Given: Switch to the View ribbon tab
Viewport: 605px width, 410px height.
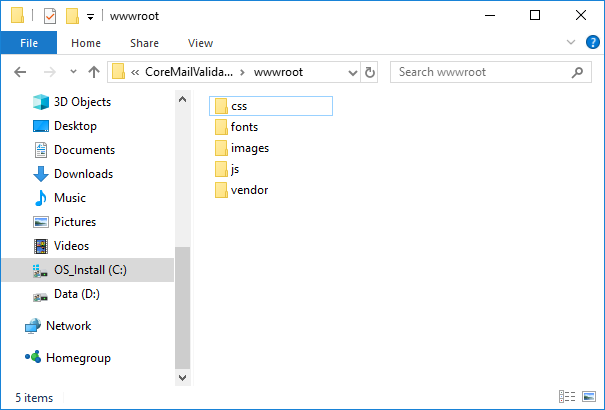Looking at the screenshot, I should pyautogui.click(x=200, y=43).
